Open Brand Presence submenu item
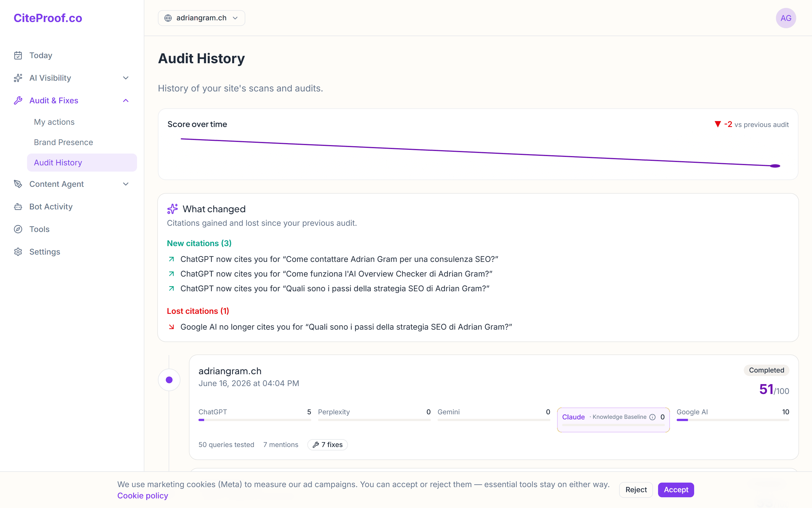Viewport: 812px width, 508px height. (63, 142)
